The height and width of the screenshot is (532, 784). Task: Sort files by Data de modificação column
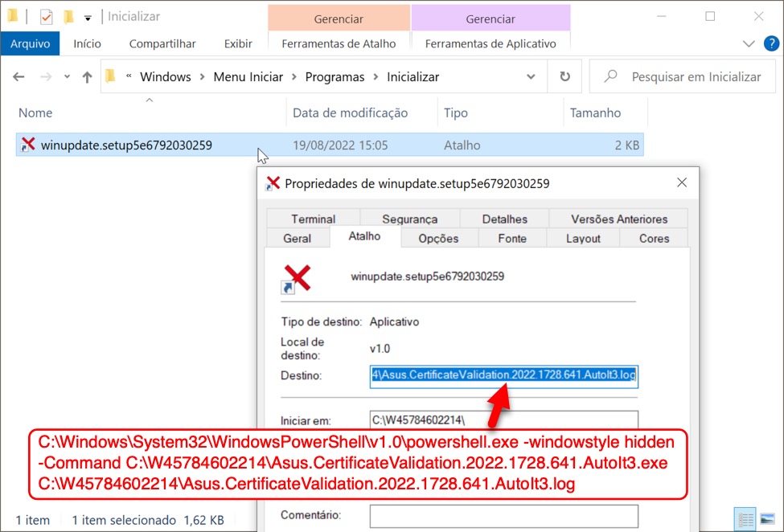click(350, 113)
